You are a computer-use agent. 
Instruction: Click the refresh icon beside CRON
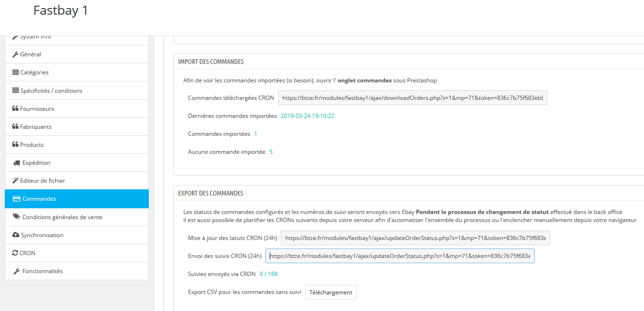pos(15,253)
